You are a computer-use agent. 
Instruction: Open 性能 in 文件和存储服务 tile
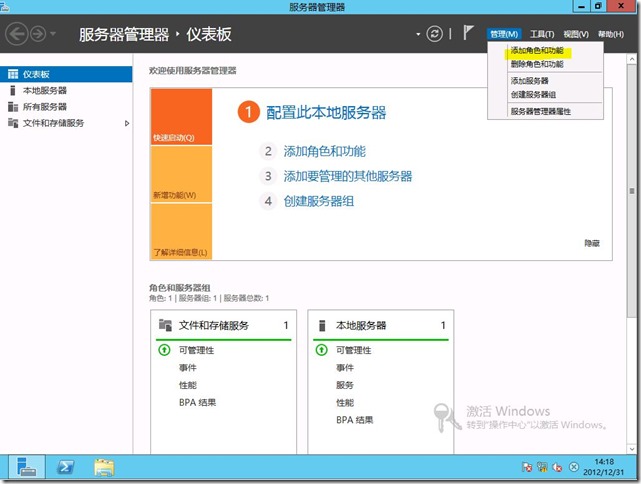point(188,385)
